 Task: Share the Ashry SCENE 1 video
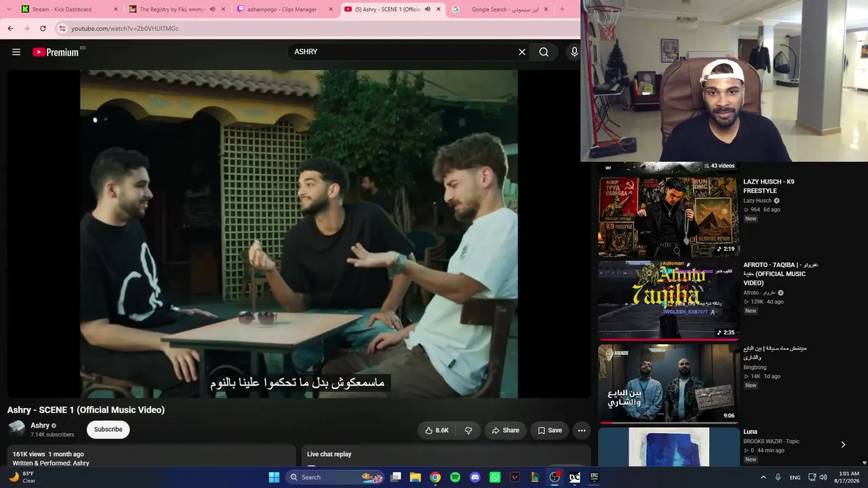click(505, 430)
